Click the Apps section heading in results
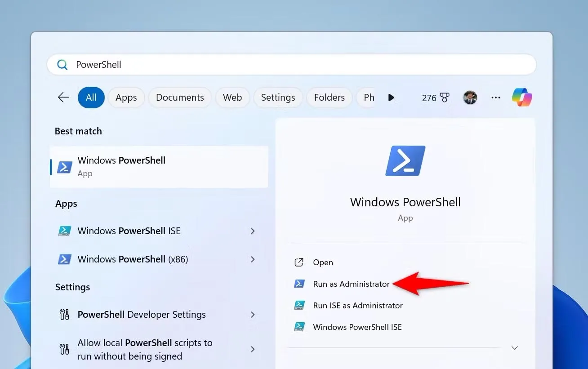Screen dimensions: 588x369 (66, 204)
